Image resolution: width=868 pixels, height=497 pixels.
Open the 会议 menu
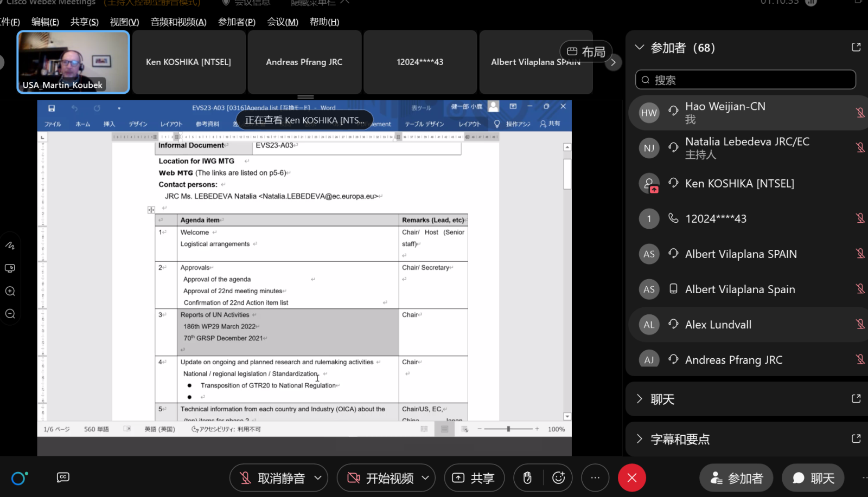click(x=282, y=22)
